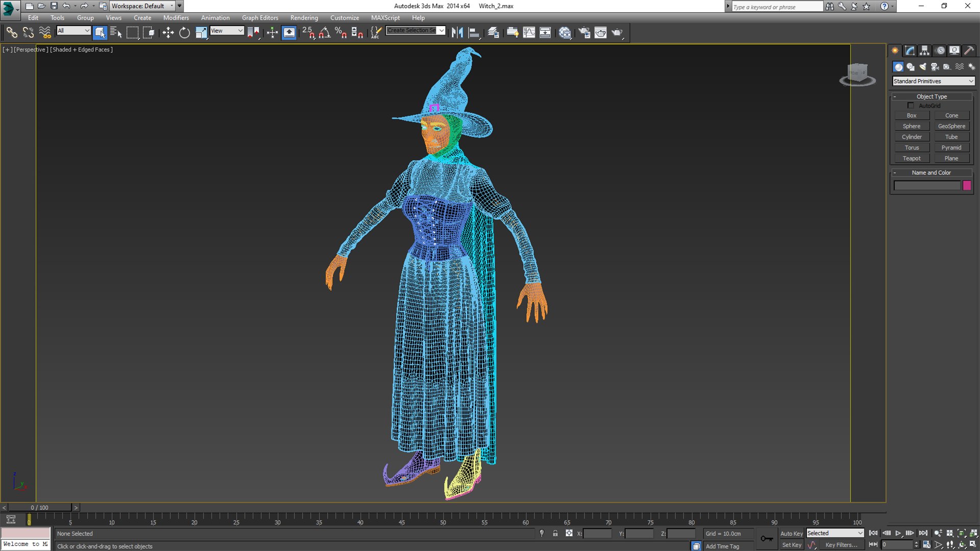
Task: Collapse the Name and Color rollout
Action: tap(932, 172)
